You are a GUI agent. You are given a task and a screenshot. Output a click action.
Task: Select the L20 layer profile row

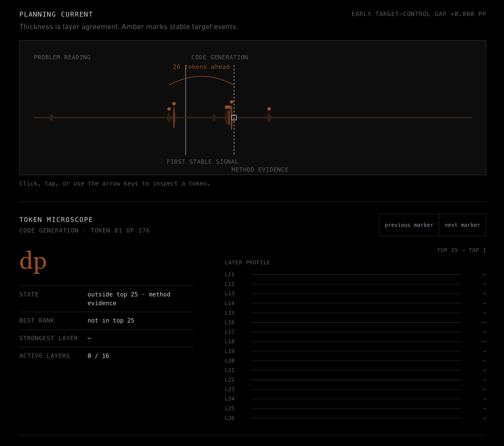coord(355,361)
